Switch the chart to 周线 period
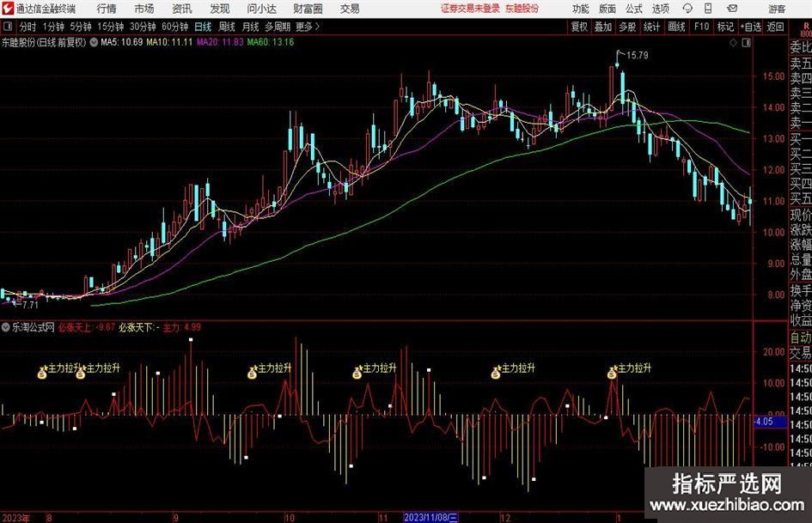 pos(227,27)
